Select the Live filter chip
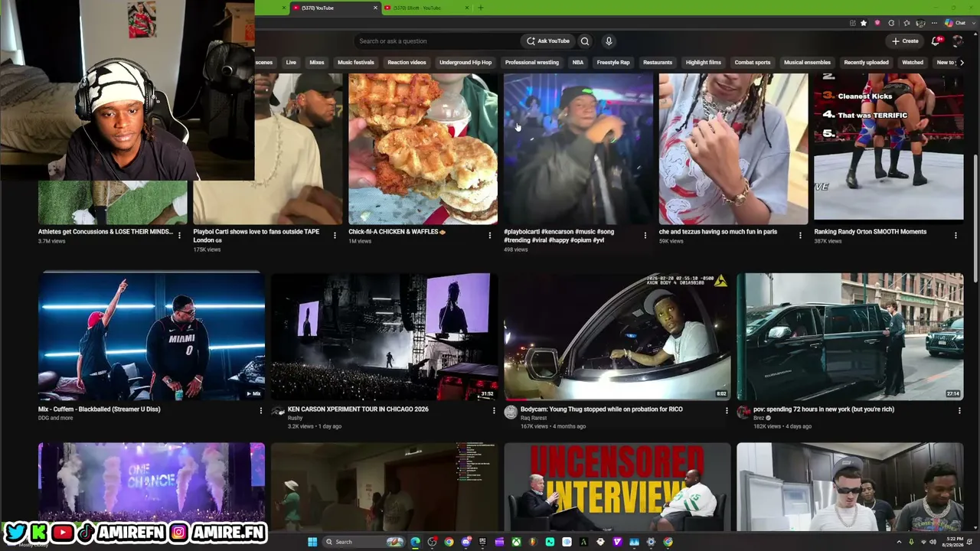This screenshot has width=980, height=551. tap(291, 63)
